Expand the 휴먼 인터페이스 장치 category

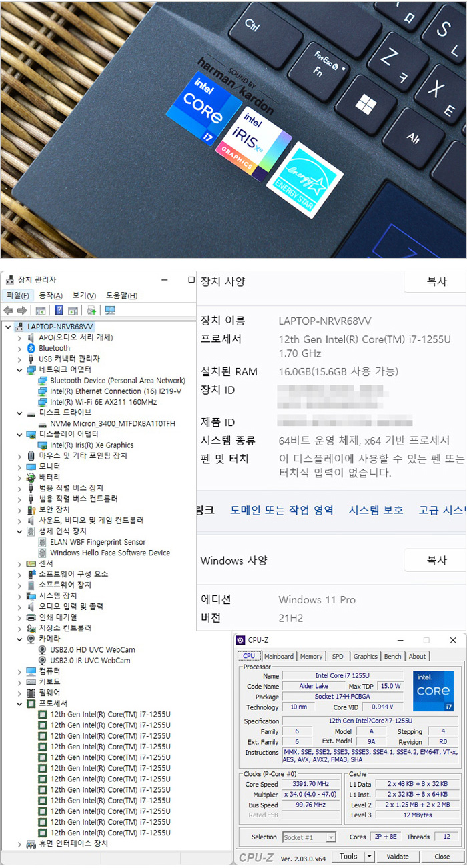20,843
